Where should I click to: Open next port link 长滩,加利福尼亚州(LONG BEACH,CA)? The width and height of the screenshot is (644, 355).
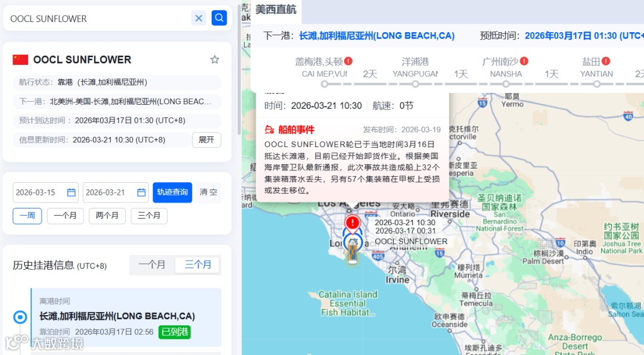pyautogui.click(x=377, y=36)
